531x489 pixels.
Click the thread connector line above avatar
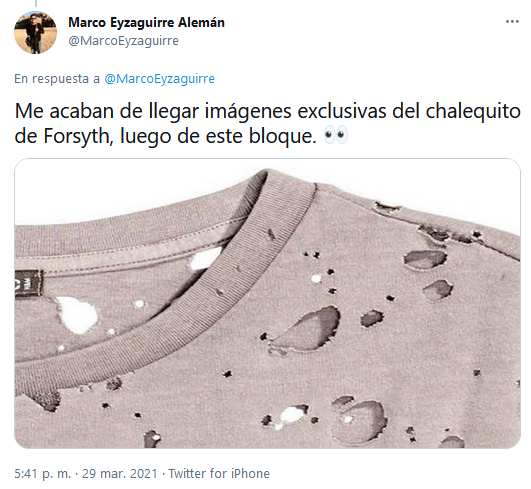point(35,3)
